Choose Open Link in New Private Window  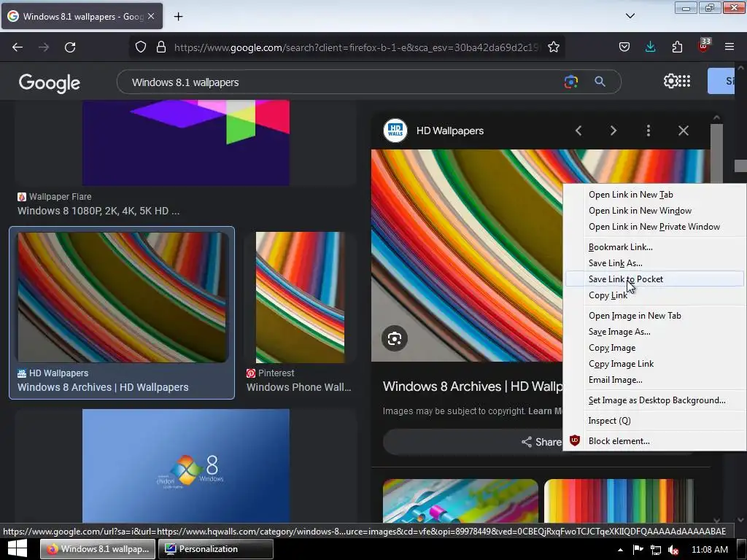coord(654,227)
